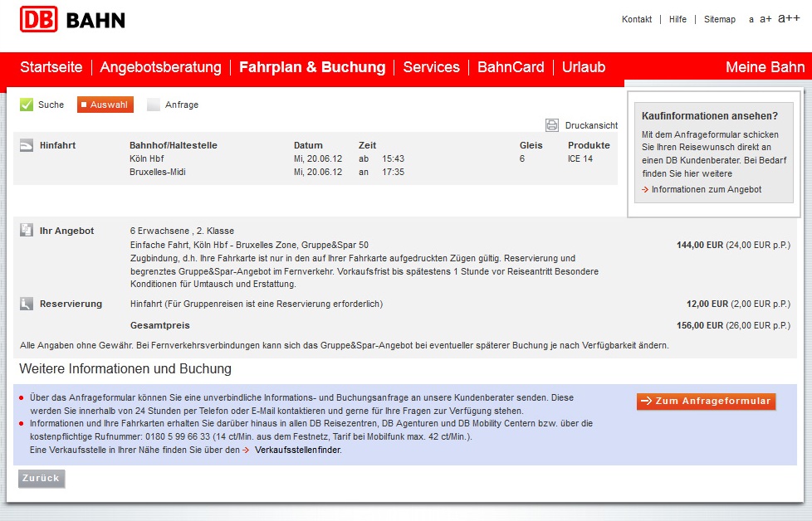Open the Urlaub menu
The width and height of the screenshot is (812, 521).
[x=584, y=67]
